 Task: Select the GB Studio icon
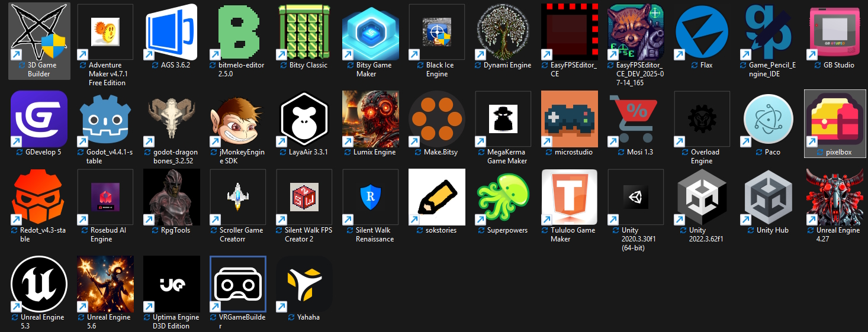835,32
